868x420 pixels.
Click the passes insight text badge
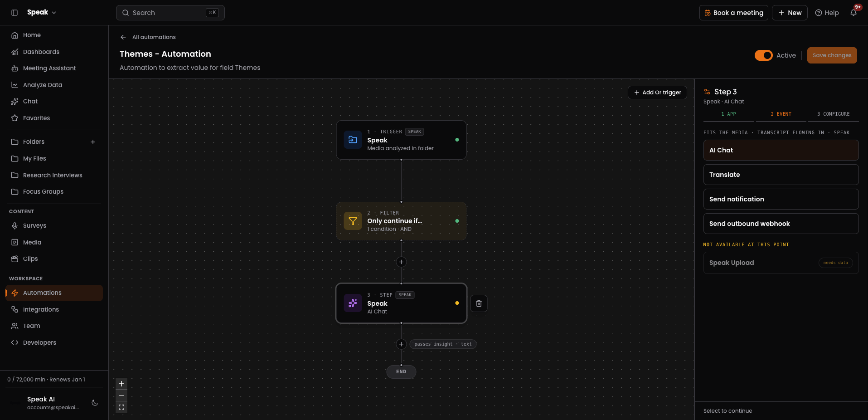click(443, 344)
